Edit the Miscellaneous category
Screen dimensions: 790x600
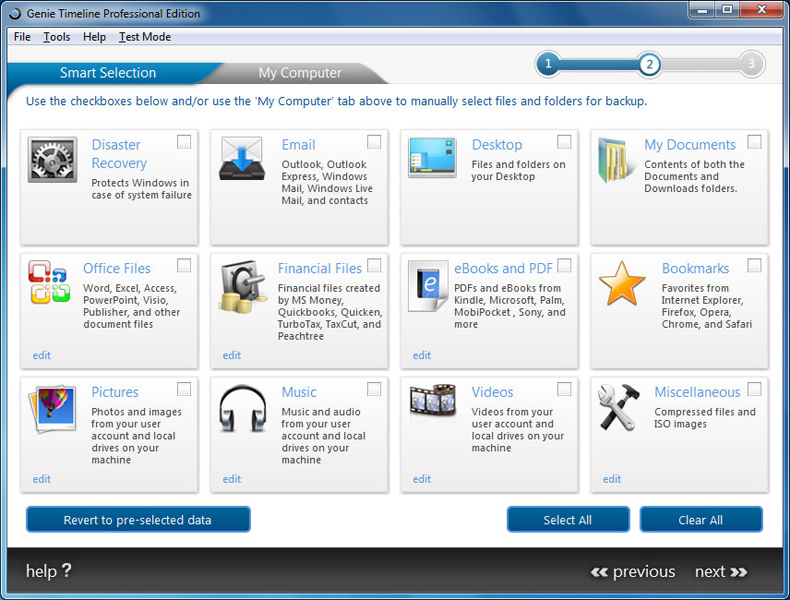click(x=612, y=479)
